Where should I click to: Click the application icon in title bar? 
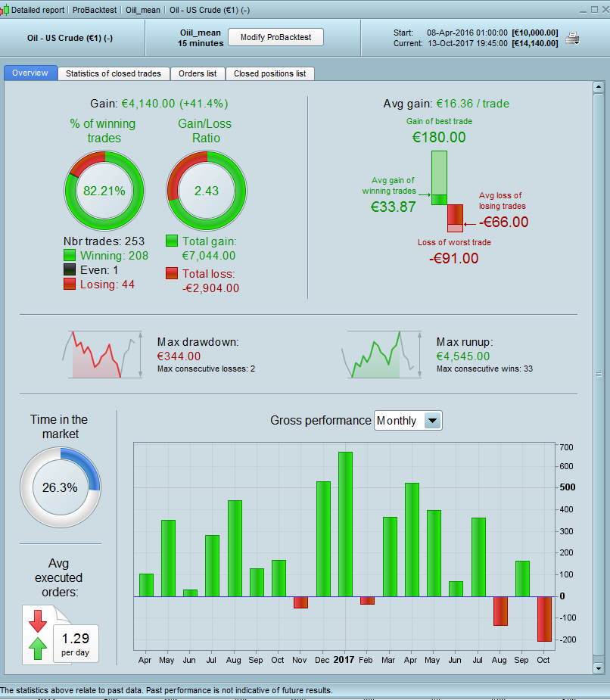[4, 10]
